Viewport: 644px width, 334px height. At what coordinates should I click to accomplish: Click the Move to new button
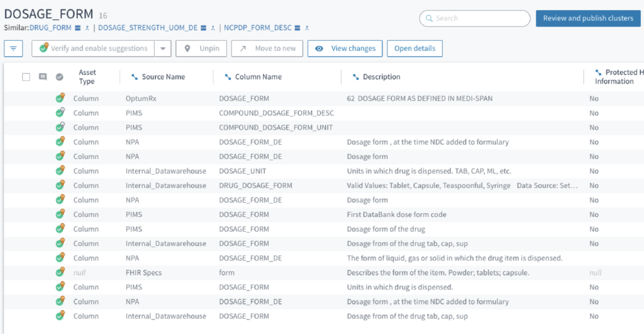tap(267, 48)
